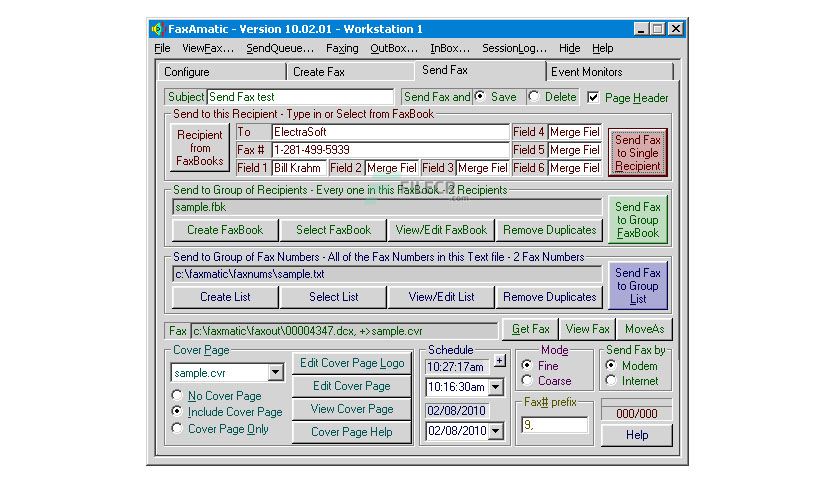Click the Field 4 merge field box
Image resolution: width=836 pixels, height=484 pixels.
click(x=575, y=132)
